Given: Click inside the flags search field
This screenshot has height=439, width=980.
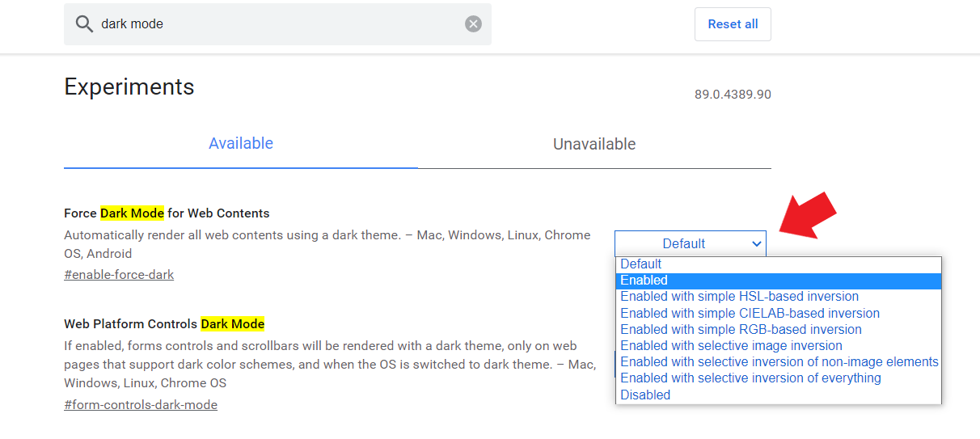Looking at the screenshot, I should click(275, 24).
